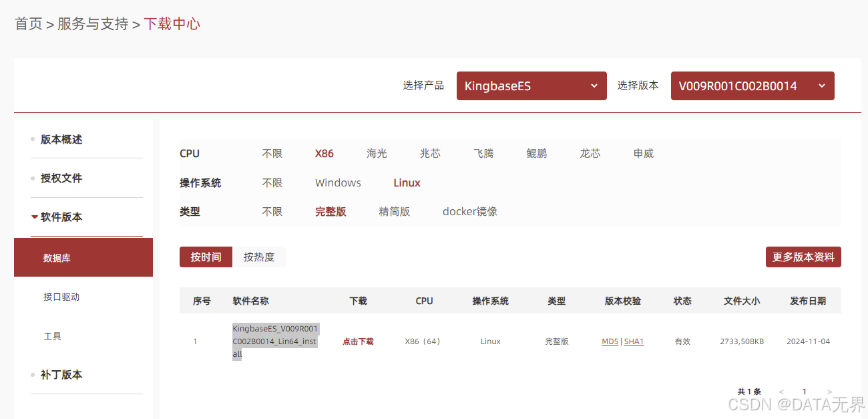This screenshot has width=868, height=419.
Task: Set 操作系统 filter to 不限
Action: [272, 183]
